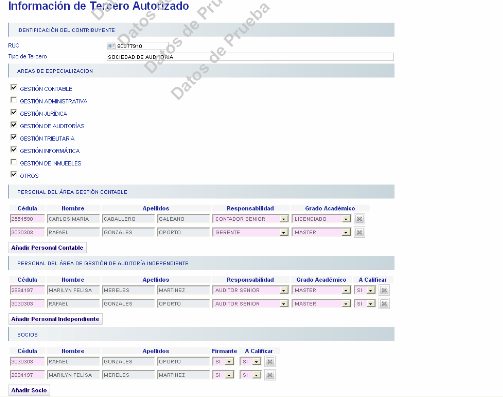The image size is (503, 397).
Task: Click Cédula field of Carlos Maria row
Action: [x=27, y=219]
